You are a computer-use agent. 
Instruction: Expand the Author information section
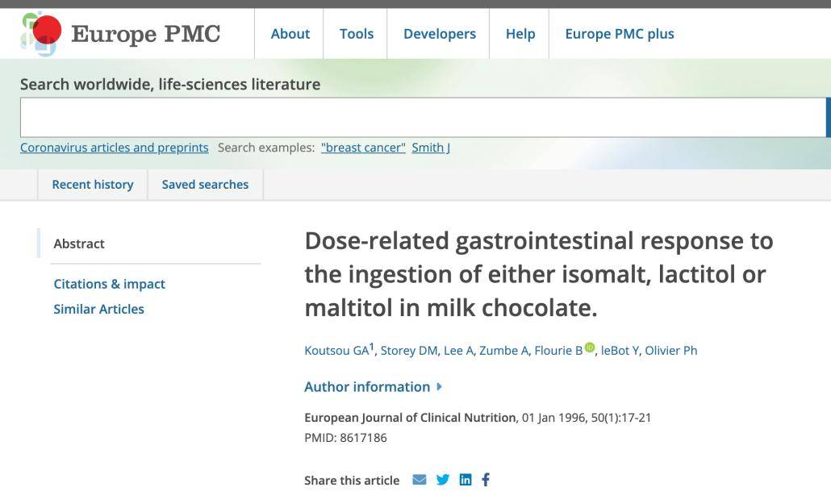click(373, 387)
